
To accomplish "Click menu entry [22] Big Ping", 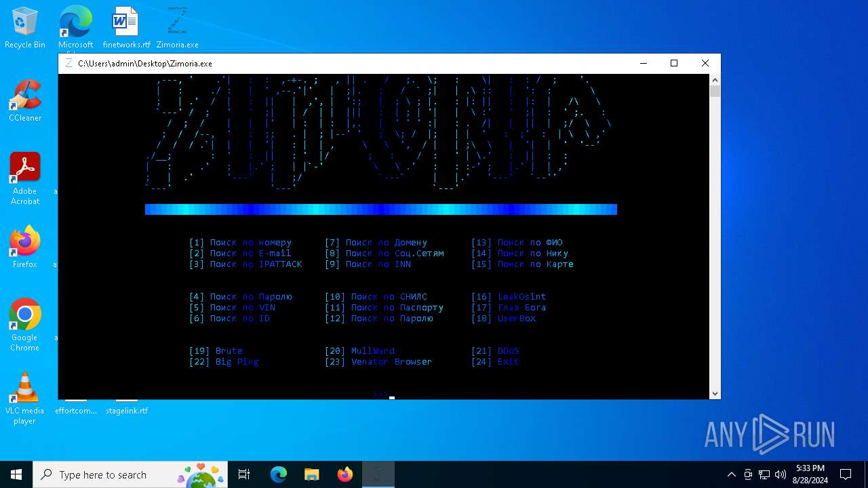I will [x=224, y=361].
